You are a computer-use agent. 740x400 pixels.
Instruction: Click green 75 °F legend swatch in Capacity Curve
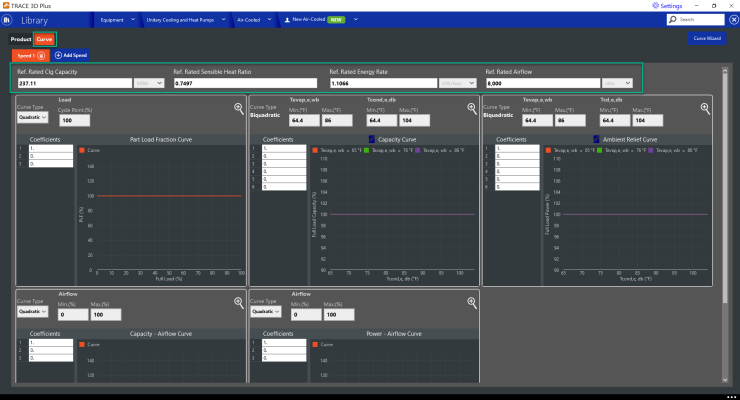367,150
